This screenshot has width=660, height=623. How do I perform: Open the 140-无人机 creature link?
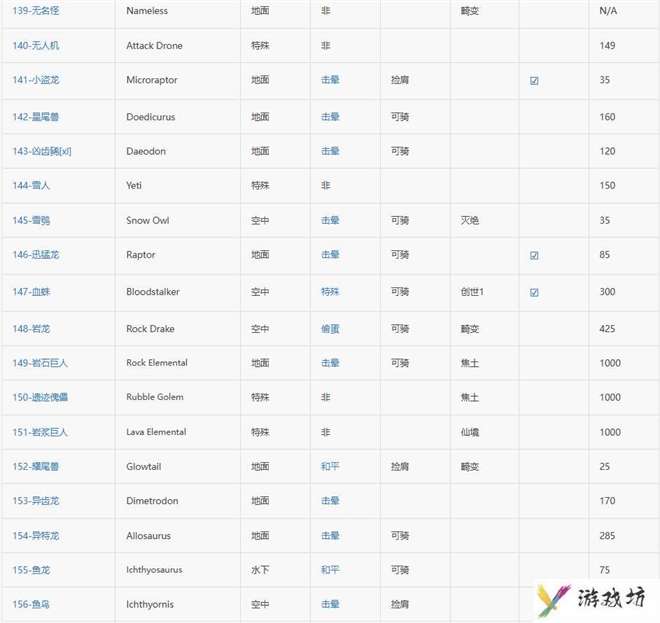[36, 45]
